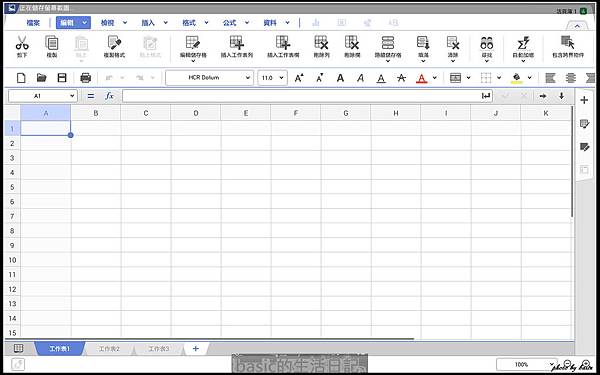This screenshot has width=600, height=375.
Task: Apply the red font color A
Action: click(x=421, y=78)
